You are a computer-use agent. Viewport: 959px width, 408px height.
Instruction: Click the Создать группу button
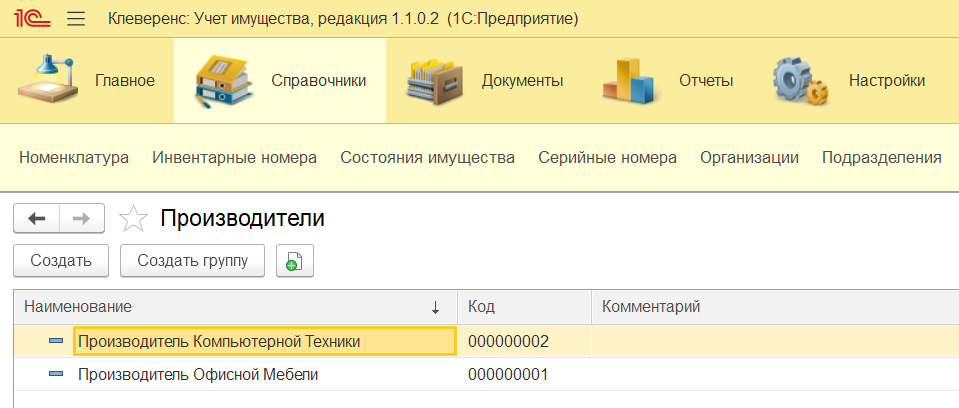(193, 261)
